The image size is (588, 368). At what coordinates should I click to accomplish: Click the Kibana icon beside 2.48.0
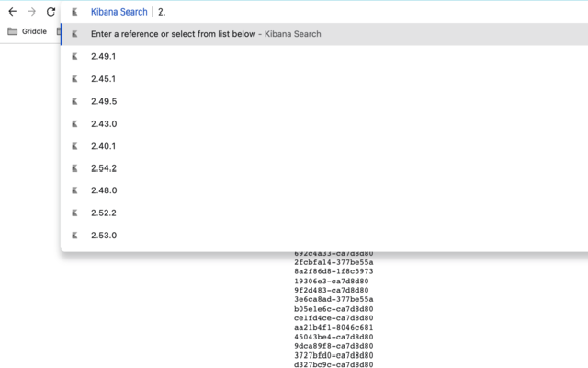[x=74, y=190]
